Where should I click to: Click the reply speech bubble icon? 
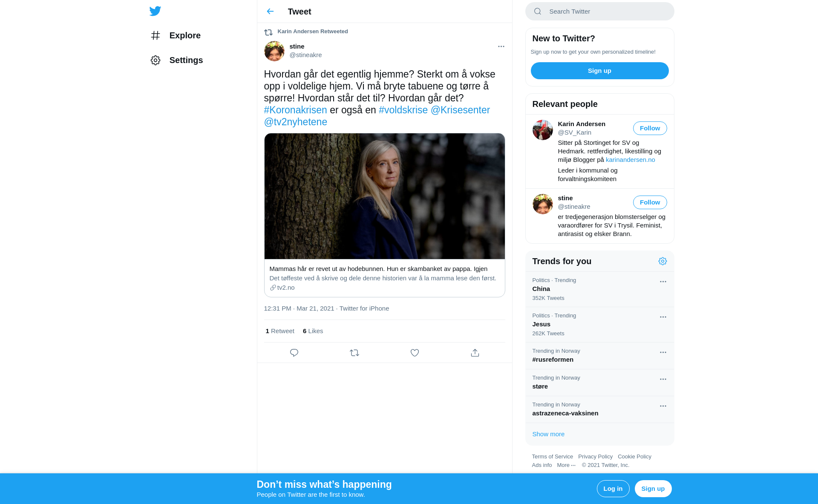coord(294,353)
